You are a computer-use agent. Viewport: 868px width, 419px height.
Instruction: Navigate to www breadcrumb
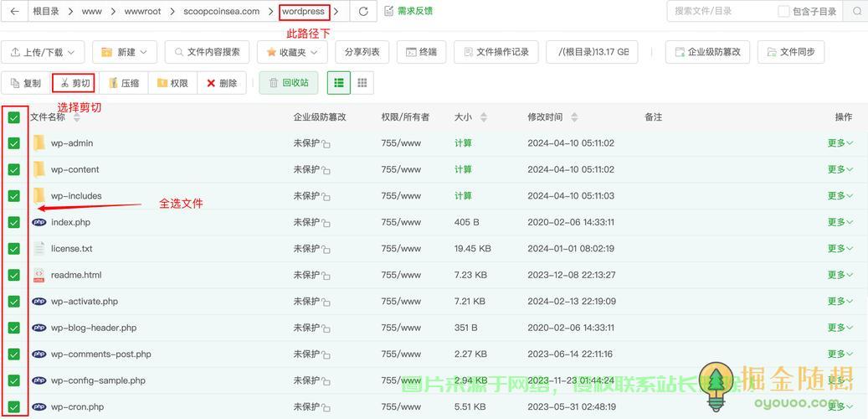tap(91, 11)
